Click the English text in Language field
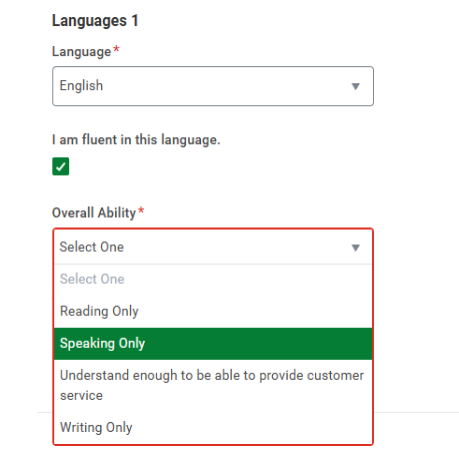Viewport: 459px width, 450px height. (81, 86)
